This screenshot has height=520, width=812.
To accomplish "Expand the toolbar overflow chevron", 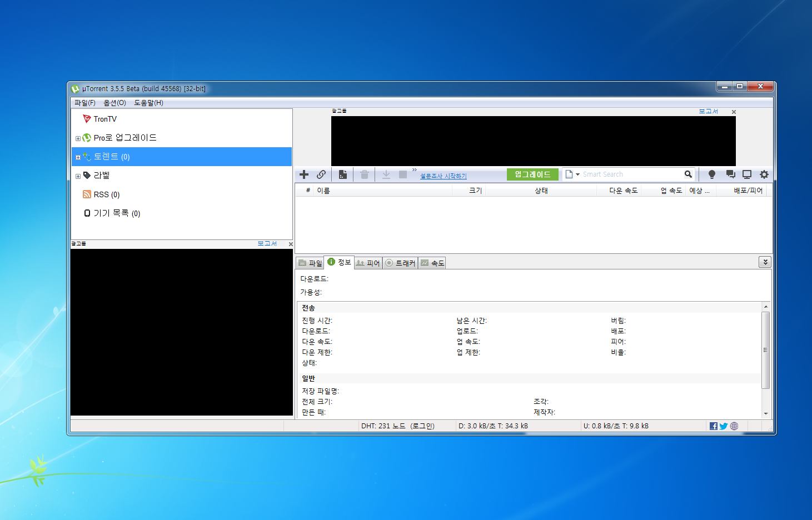I will point(415,170).
